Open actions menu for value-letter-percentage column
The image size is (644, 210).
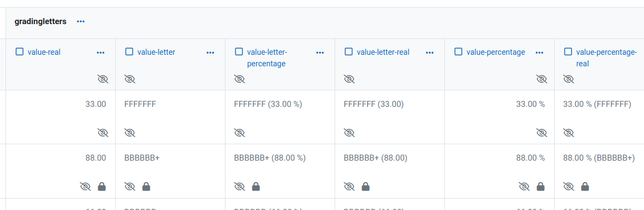tap(320, 53)
